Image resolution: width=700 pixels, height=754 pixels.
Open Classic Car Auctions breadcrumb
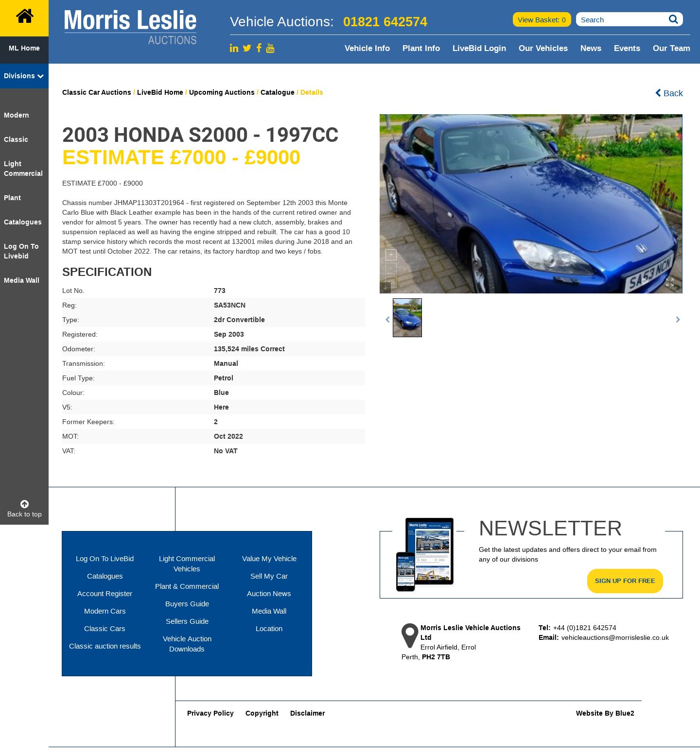point(97,92)
